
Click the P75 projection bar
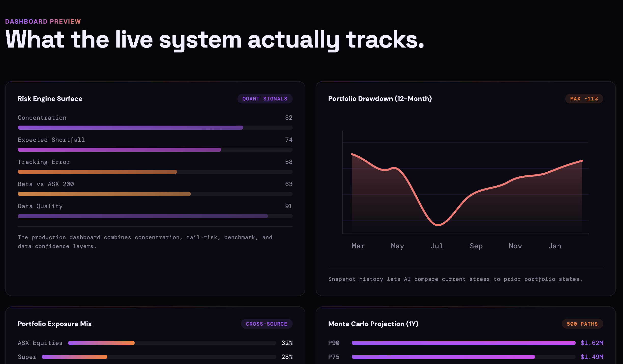(x=463, y=357)
